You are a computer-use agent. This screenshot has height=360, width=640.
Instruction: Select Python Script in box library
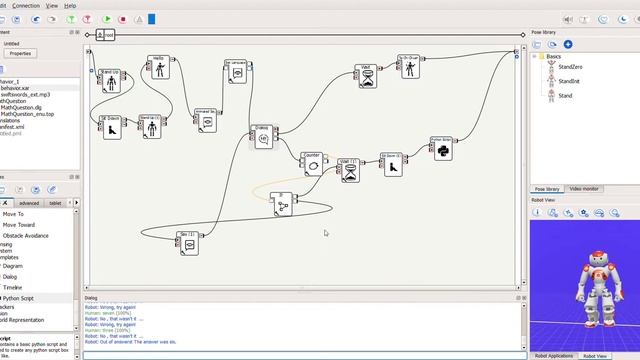(18, 298)
